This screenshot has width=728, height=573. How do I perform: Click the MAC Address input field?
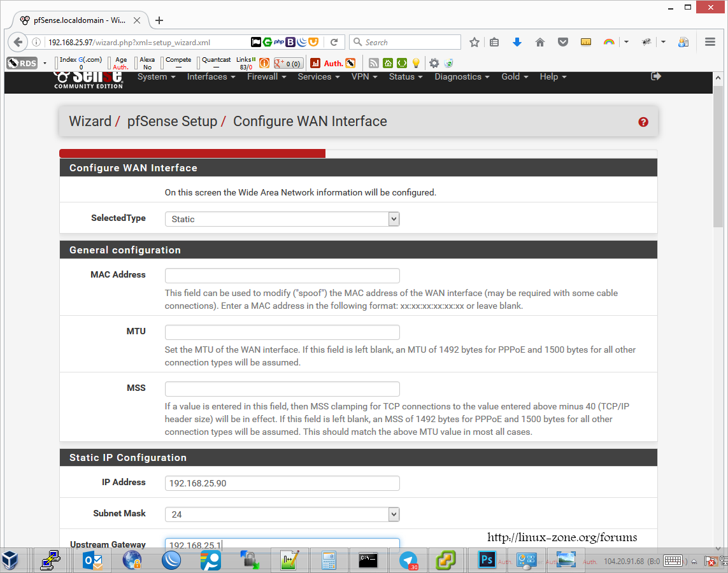coord(282,276)
